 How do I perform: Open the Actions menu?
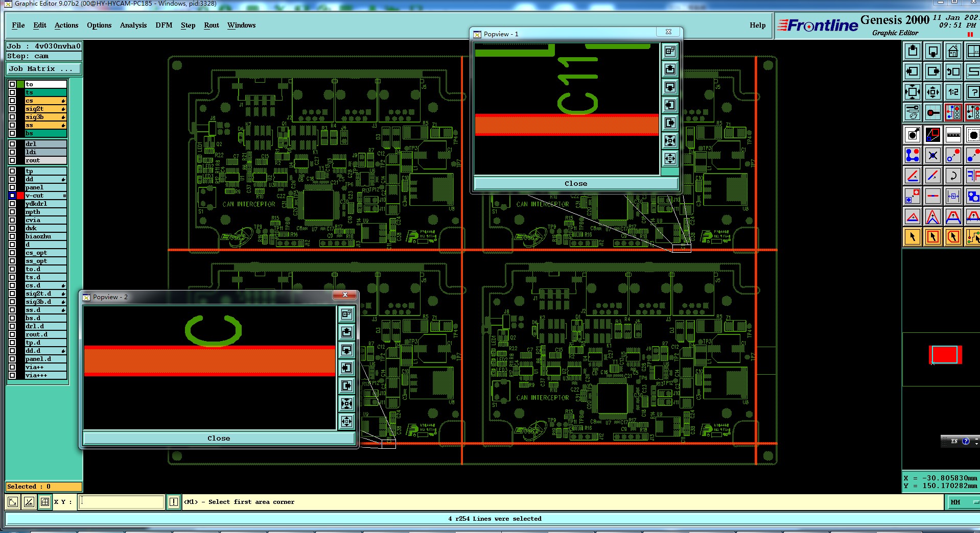click(66, 25)
